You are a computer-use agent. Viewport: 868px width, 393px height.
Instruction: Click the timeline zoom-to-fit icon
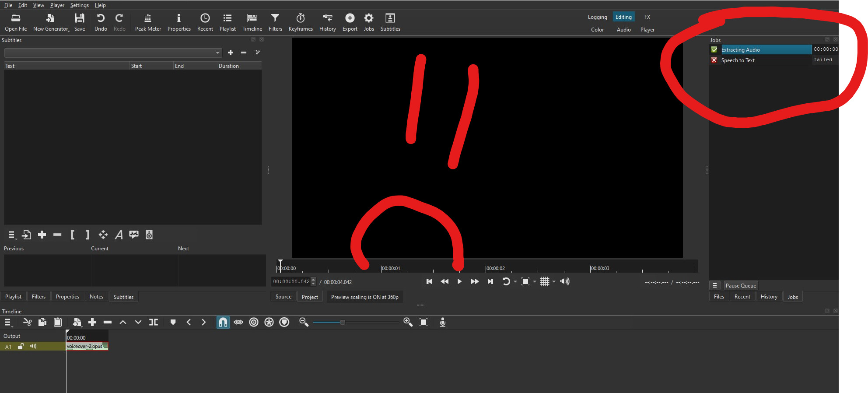423,323
